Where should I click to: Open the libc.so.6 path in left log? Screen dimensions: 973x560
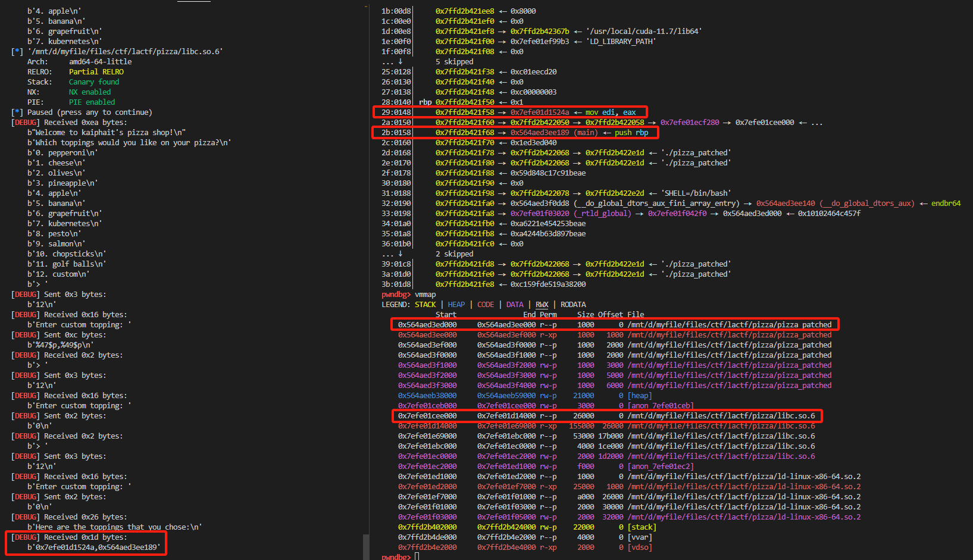[x=125, y=52]
